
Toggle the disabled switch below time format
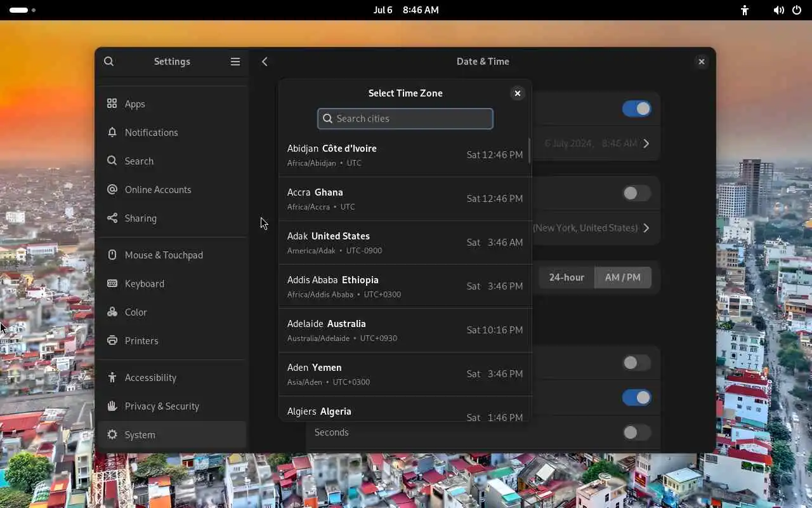pos(636,363)
